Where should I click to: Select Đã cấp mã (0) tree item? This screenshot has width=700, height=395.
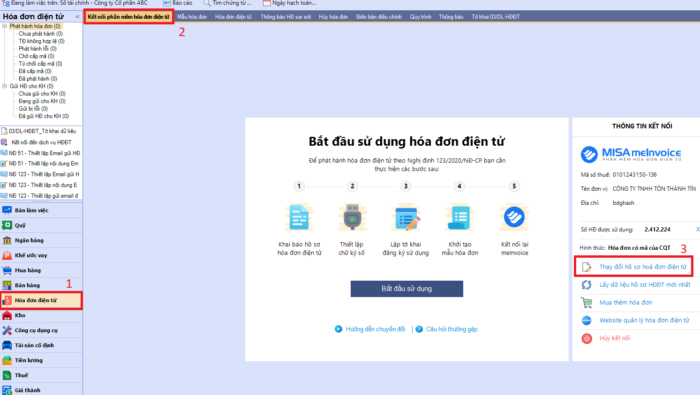click(x=35, y=71)
